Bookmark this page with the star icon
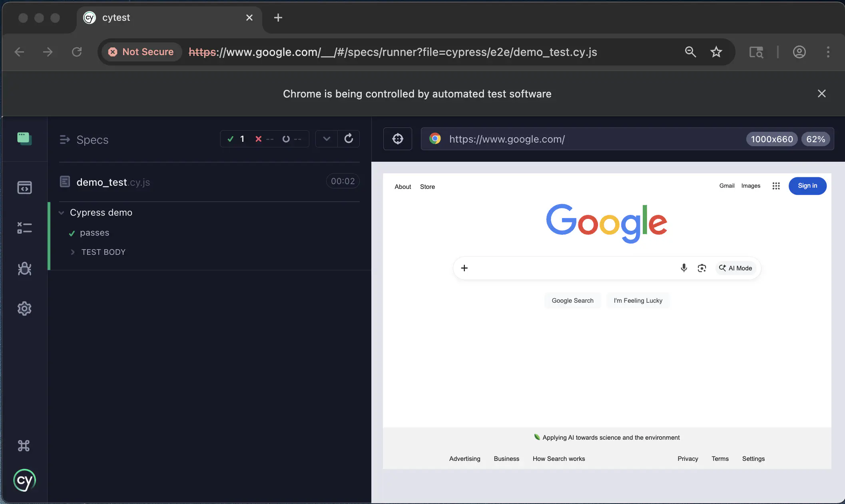 [716, 52]
